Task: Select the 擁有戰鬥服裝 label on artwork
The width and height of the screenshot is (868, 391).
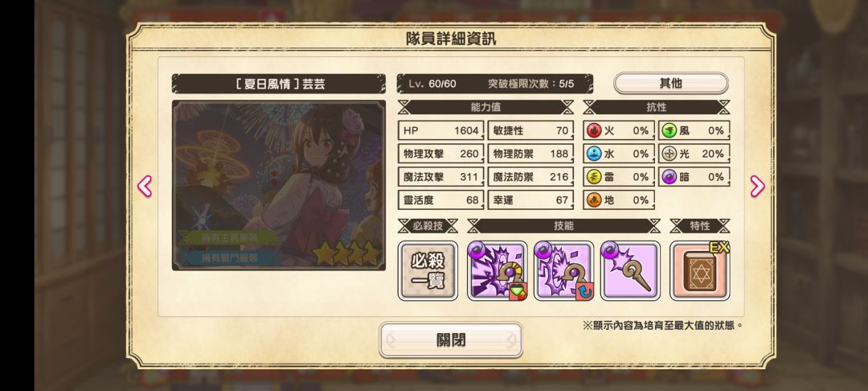Action: pyautogui.click(x=229, y=257)
